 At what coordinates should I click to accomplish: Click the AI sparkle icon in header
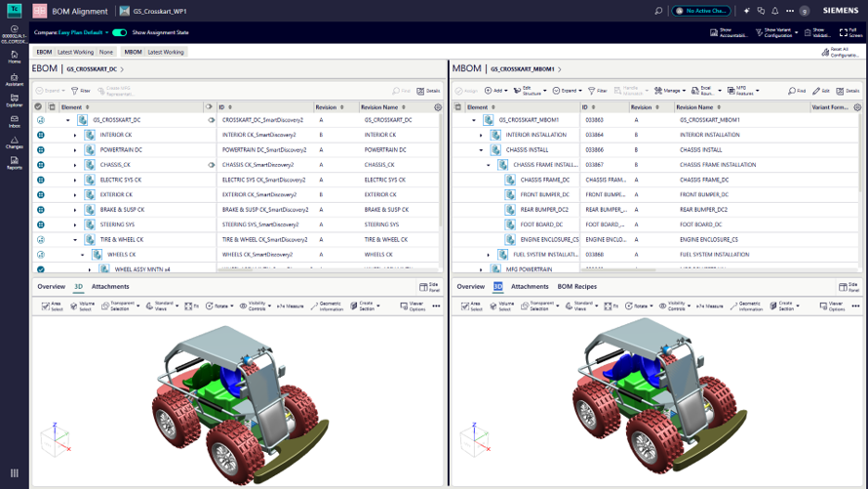(747, 11)
